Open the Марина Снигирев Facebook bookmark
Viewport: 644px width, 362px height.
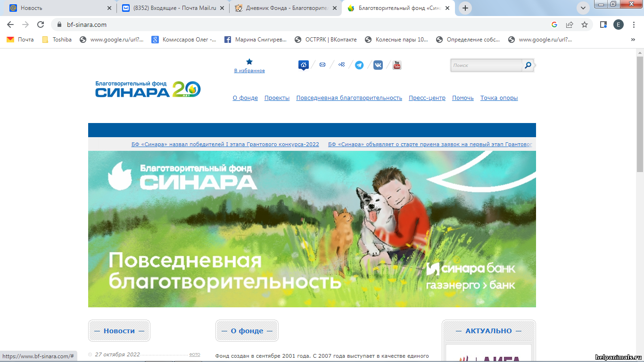(x=255, y=40)
